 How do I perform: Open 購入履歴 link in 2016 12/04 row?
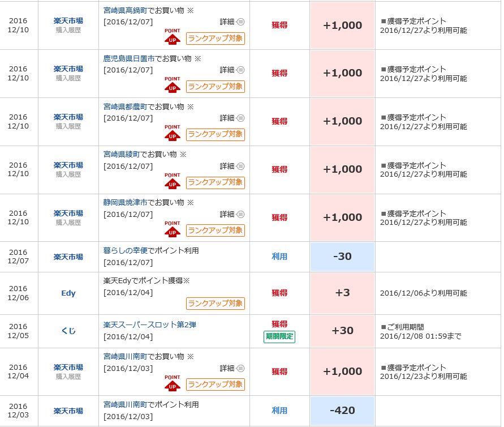point(68,377)
